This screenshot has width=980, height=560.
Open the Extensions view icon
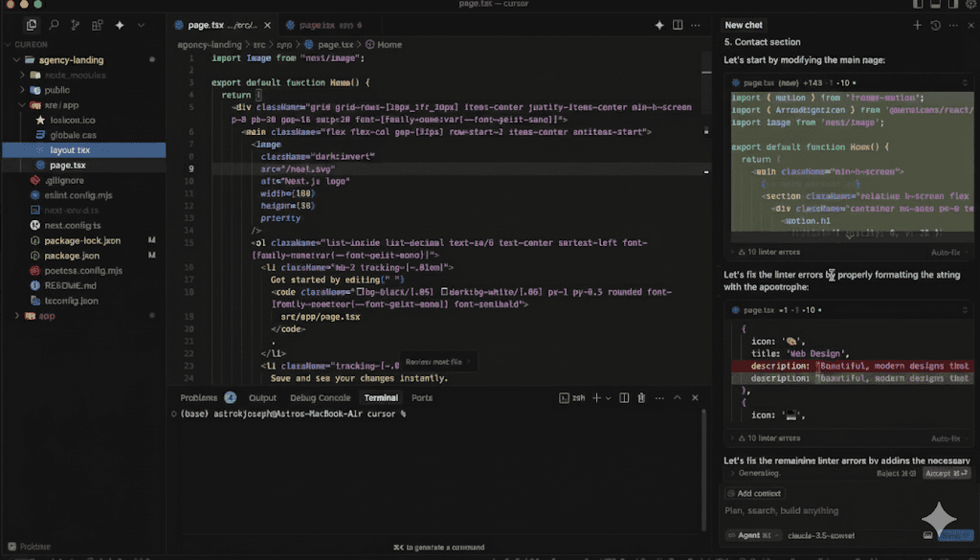(97, 25)
